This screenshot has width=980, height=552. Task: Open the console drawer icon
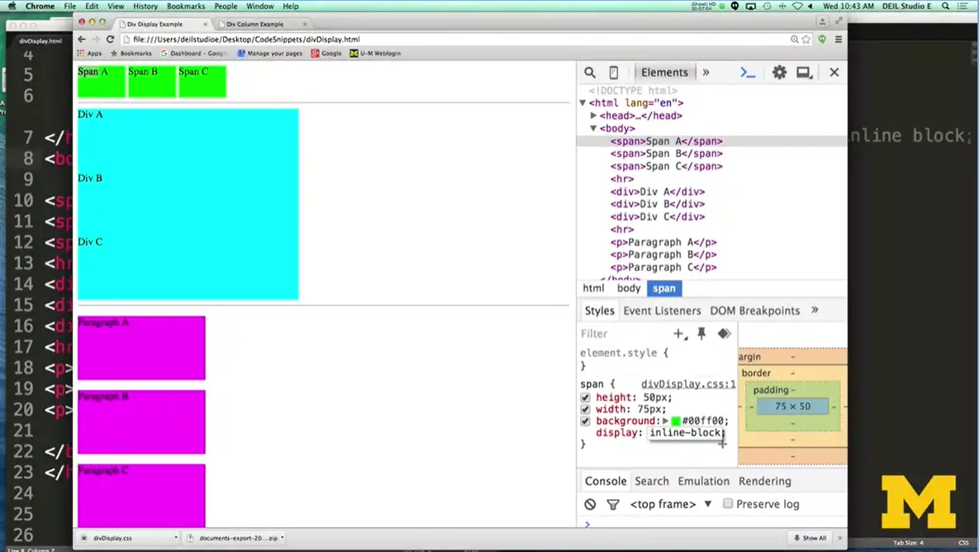pyautogui.click(x=747, y=72)
